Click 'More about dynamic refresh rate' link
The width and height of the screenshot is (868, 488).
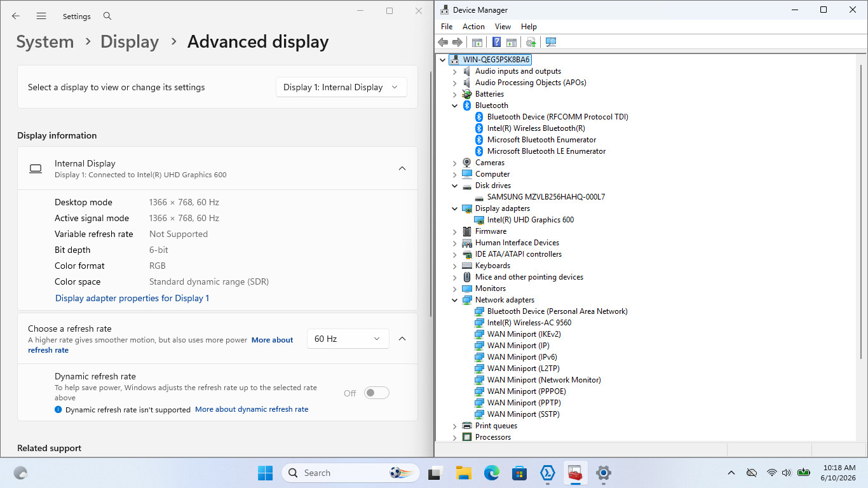(x=252, y=409)
